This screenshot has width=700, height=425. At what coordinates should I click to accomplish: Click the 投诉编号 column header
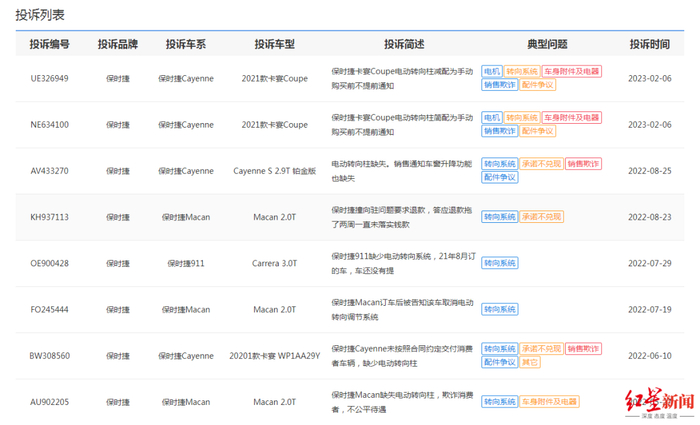point(50,44)
